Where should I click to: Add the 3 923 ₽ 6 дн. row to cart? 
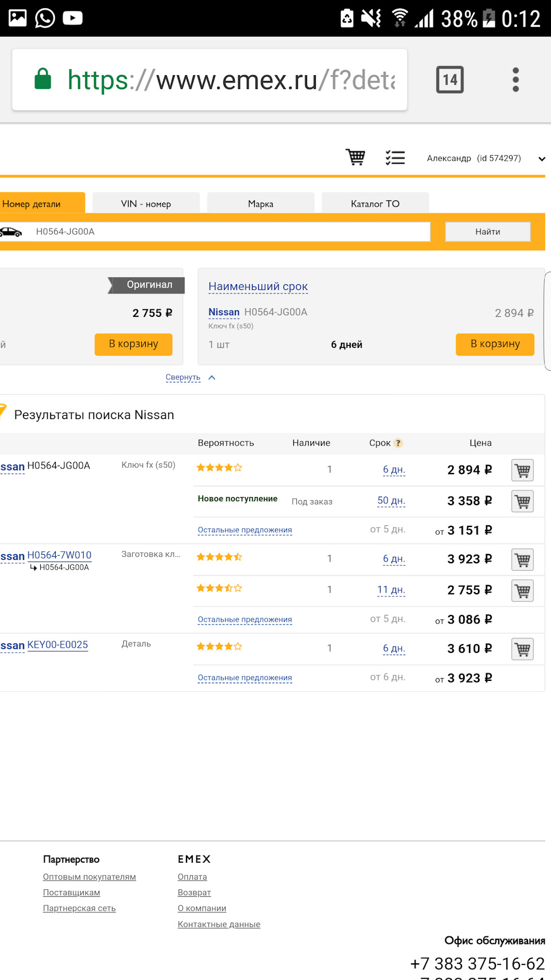point(522,560)
